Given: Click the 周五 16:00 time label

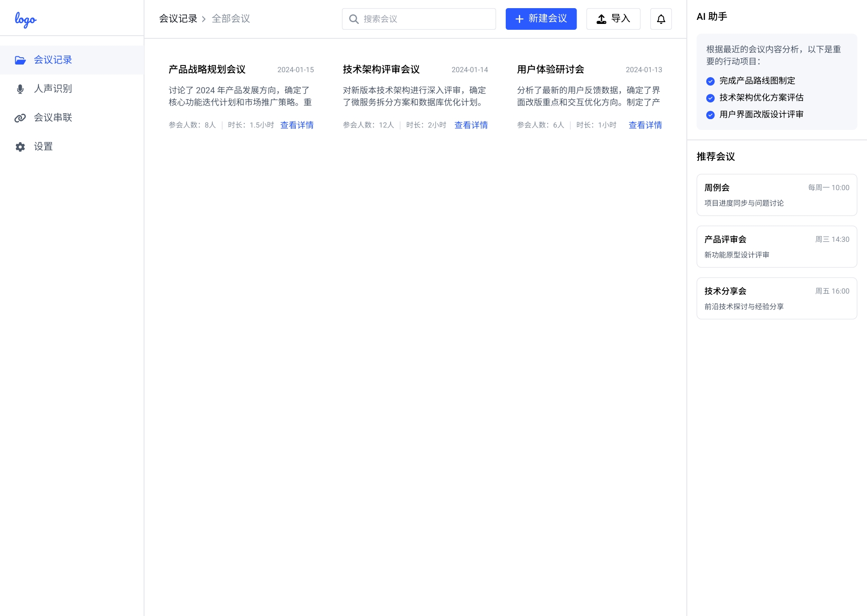Looking at the screenshot, I should point(832,292).
